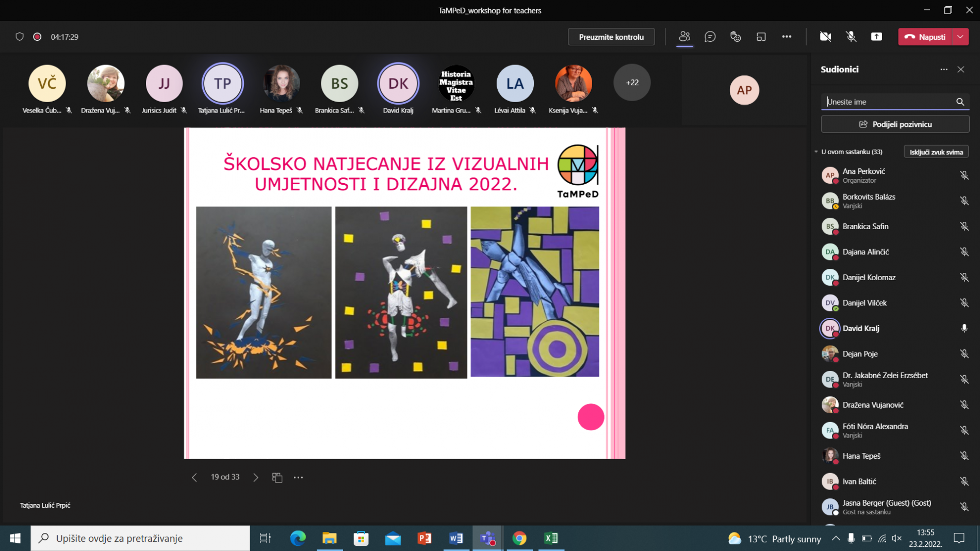Viewport: 980px width, 551px height.
Task: Click the weather widget 13°C Partly sunny
Action: click(x=775, y=539)
